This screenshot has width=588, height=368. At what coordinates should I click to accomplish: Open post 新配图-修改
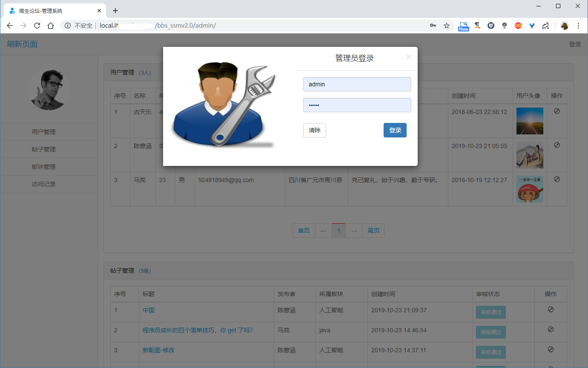click(158, 350)
